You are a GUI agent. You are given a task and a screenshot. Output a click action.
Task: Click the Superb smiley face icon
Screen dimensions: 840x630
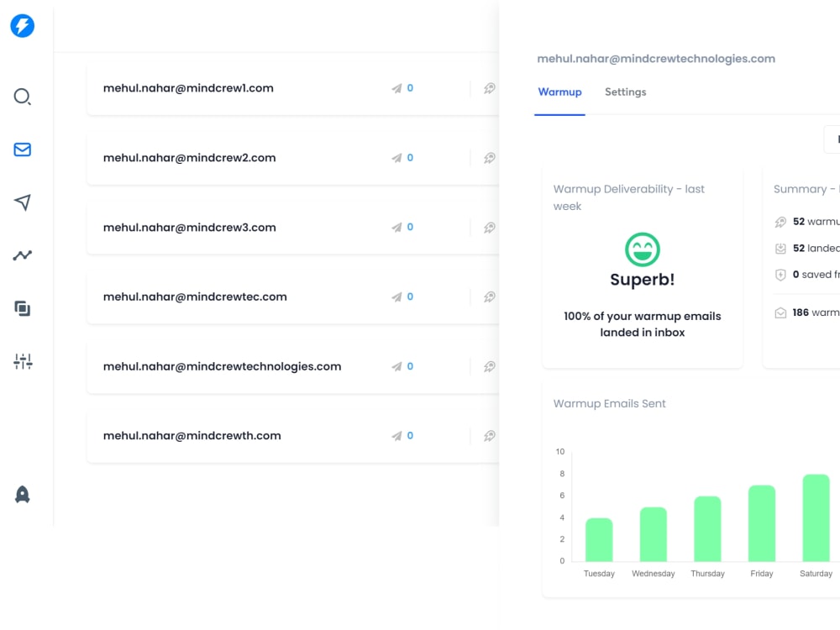(x=643, y=249)
